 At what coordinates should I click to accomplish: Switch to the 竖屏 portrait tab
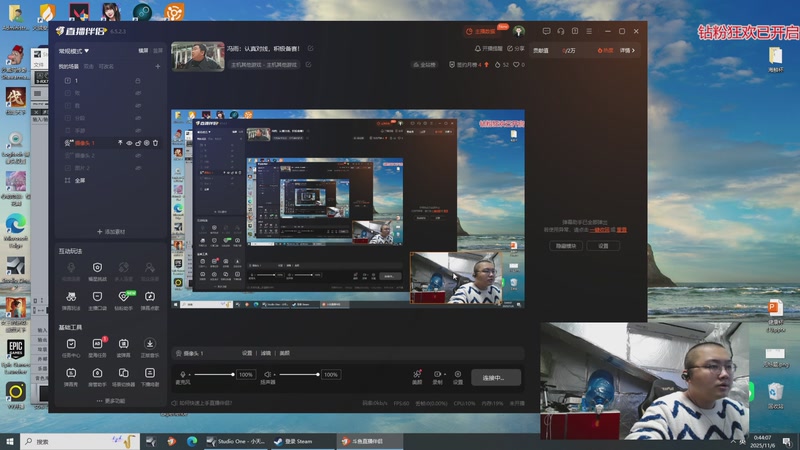[158, 51]
